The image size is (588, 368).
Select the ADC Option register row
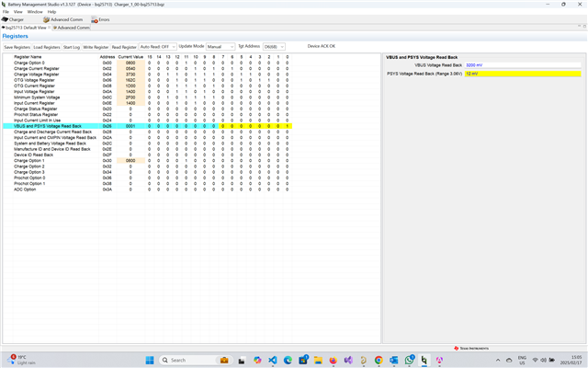tap(147, 190)
